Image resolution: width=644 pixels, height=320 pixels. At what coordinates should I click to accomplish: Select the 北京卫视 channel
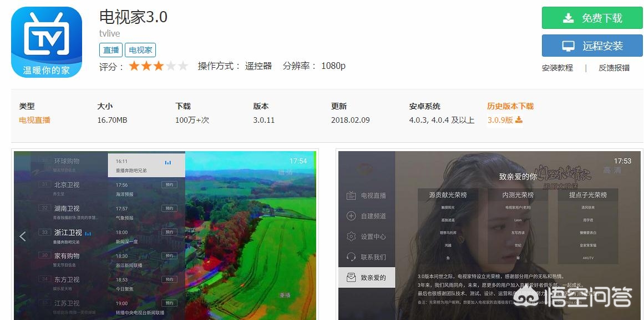(x=67, y=184)
